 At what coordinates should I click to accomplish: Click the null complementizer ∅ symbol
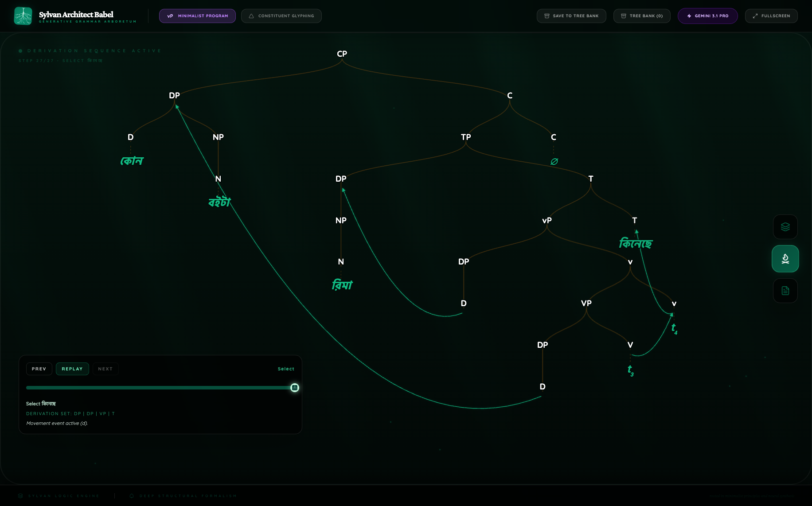(554, 162)
